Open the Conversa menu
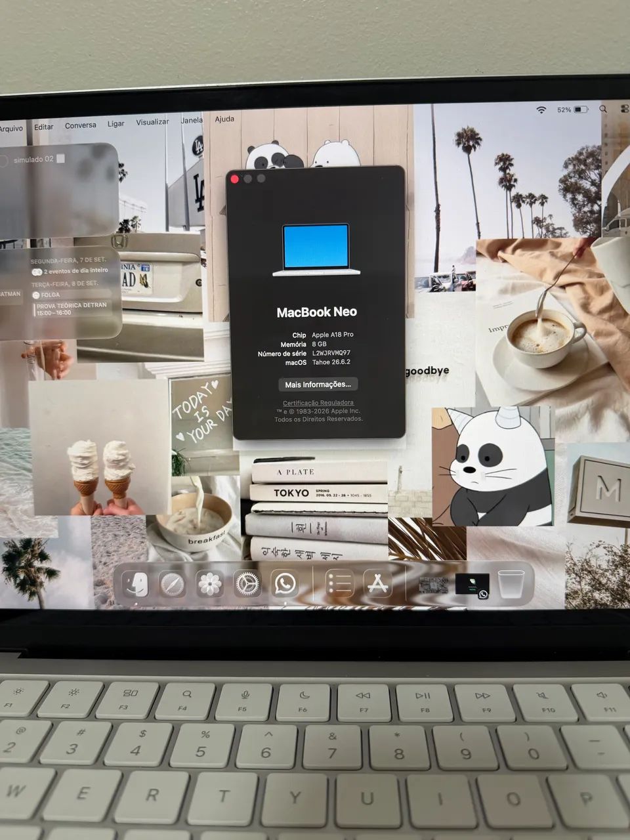630x840 pixels. [x=81, y=125]
